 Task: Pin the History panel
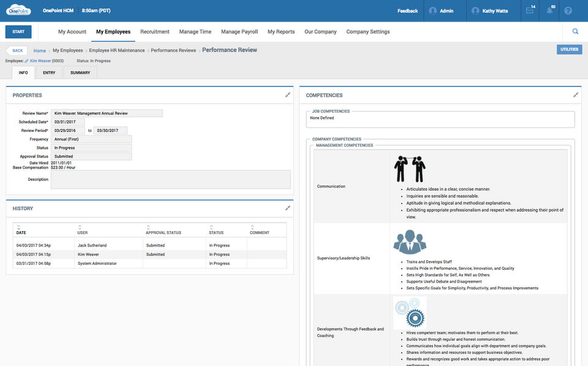[x=288, y=208]
